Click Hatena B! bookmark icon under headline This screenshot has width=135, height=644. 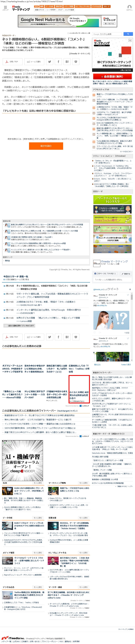[x=67, y=61]
